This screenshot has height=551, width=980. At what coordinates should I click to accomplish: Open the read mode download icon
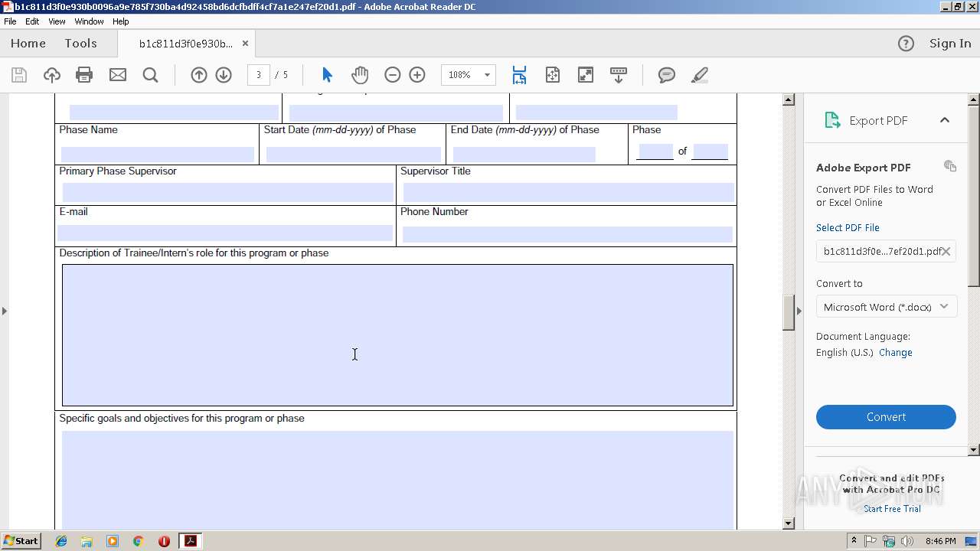(x=618, y=75)
